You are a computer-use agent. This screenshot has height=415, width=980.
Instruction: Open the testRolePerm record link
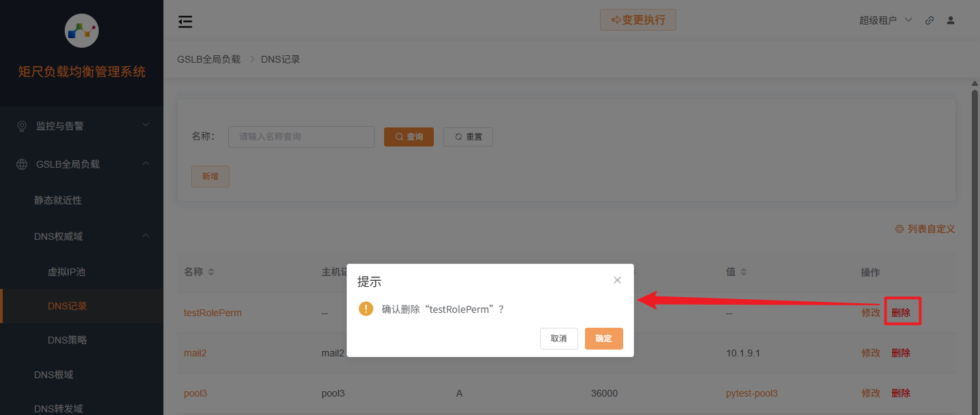(212, 313)
